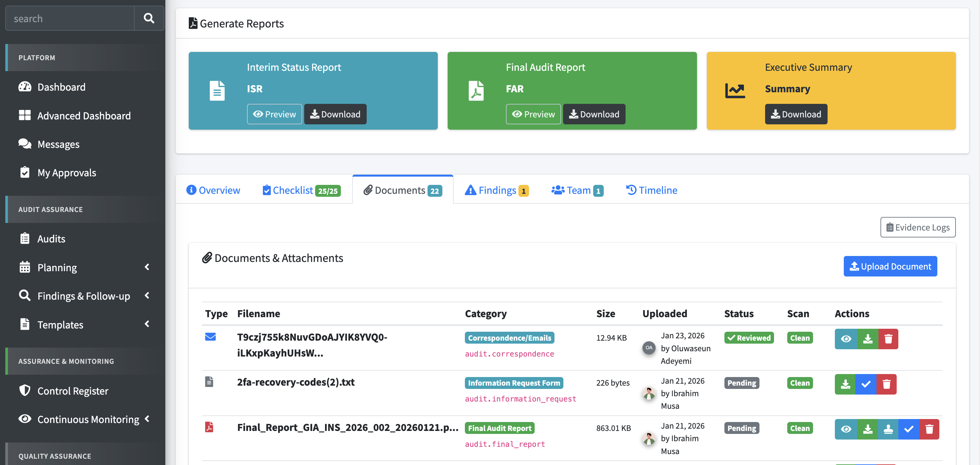
Task: Open the Dashboard from the sidebar
Action: click(x=61, y=87)
